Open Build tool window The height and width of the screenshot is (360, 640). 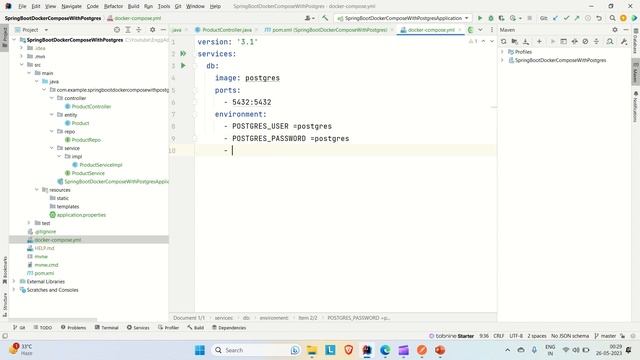(x=196, y=327)
